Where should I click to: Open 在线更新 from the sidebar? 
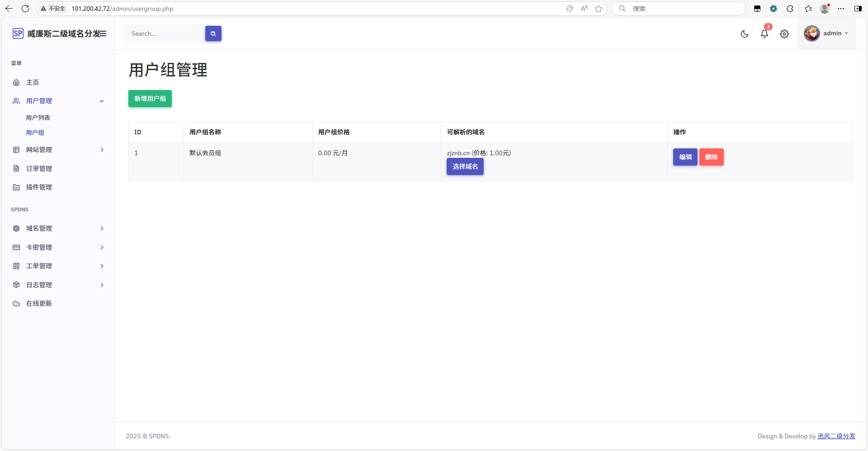(x=39, y=304)
